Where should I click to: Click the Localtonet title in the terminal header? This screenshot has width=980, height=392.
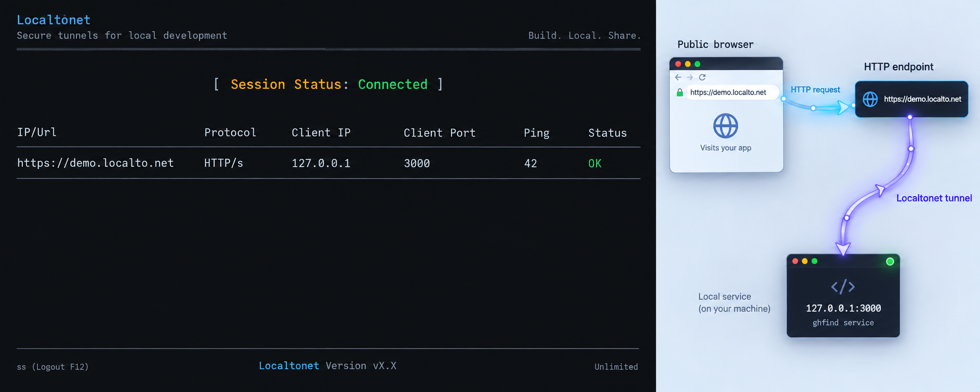pos(53,20)
